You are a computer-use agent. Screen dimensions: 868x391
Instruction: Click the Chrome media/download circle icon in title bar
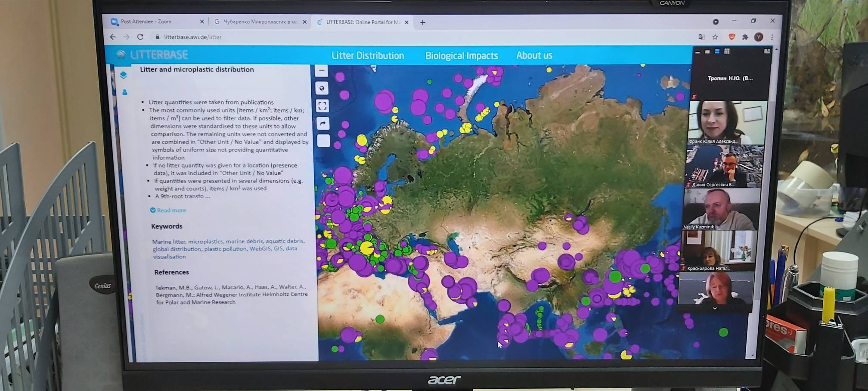tap(716, 22)
